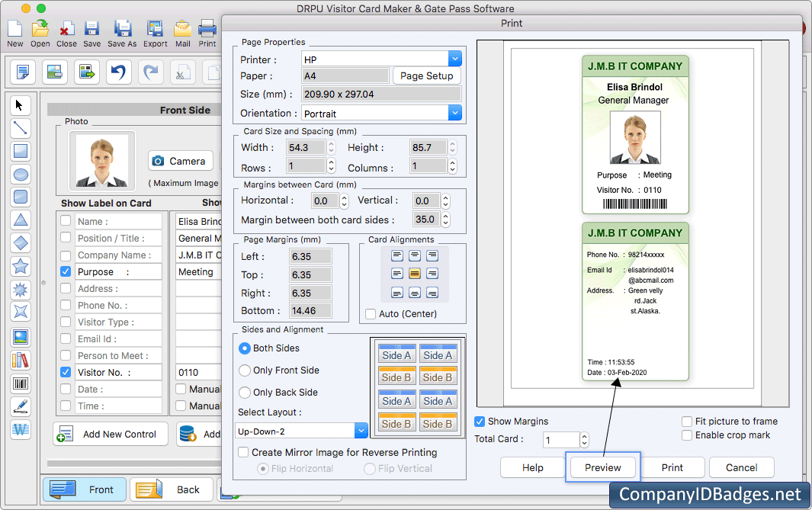The width and height of the screenshot is (812, 510).
Task: Click the Close toolbar icon
Action: (66, 34)
